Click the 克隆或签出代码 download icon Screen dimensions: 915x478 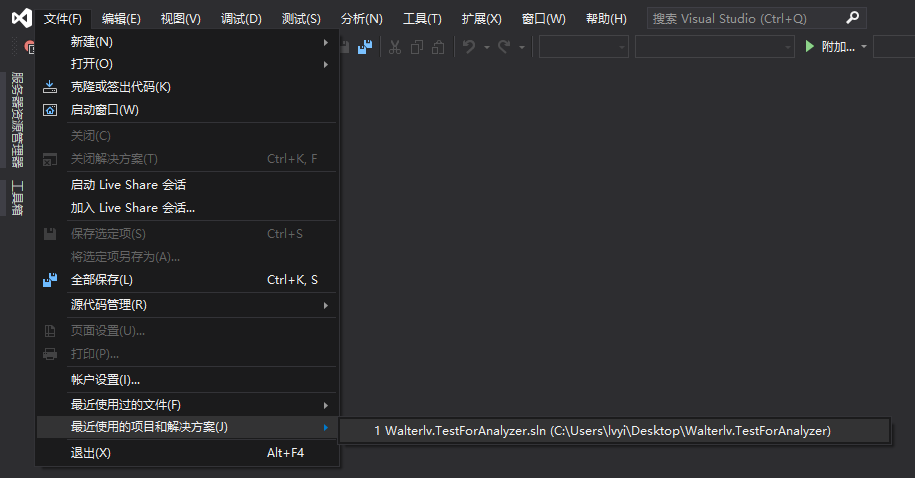[x=50, y=86]
